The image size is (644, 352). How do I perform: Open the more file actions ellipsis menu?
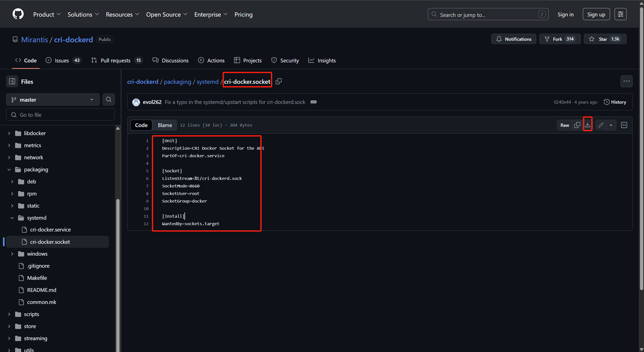(626, 81)
